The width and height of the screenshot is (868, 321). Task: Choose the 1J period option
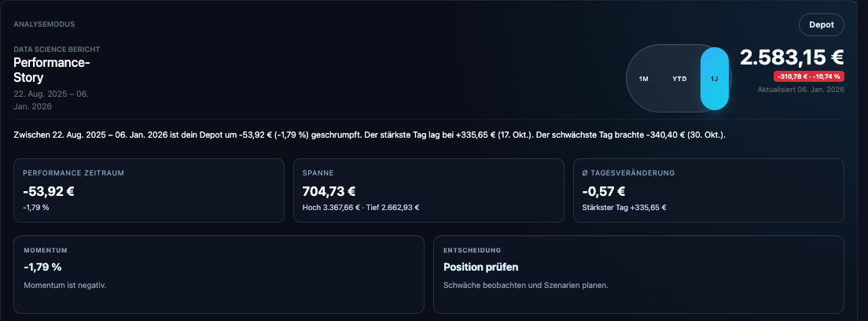[x=715, y=79]
